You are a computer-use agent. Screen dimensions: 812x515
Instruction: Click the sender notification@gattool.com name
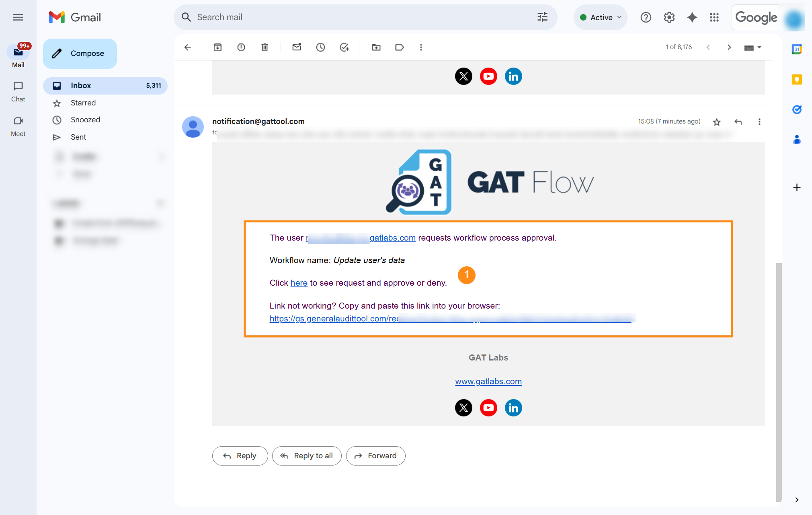[258, 121]
